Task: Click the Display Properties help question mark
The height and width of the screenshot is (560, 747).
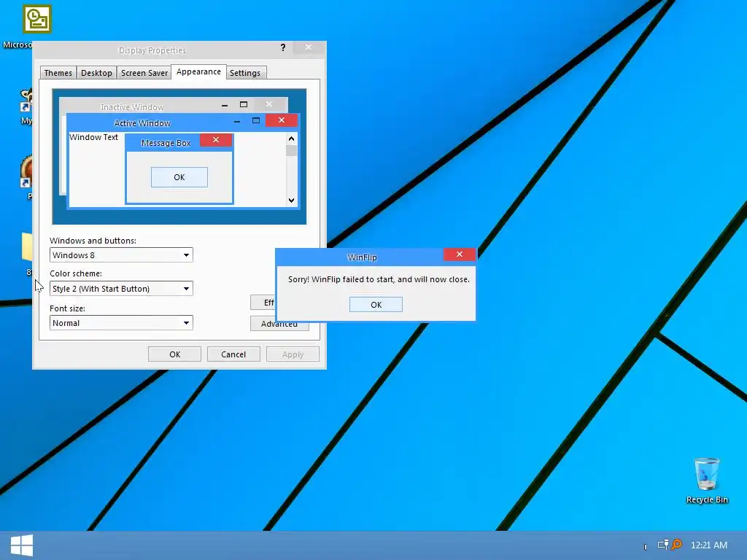Action: (x=283, y=47)
